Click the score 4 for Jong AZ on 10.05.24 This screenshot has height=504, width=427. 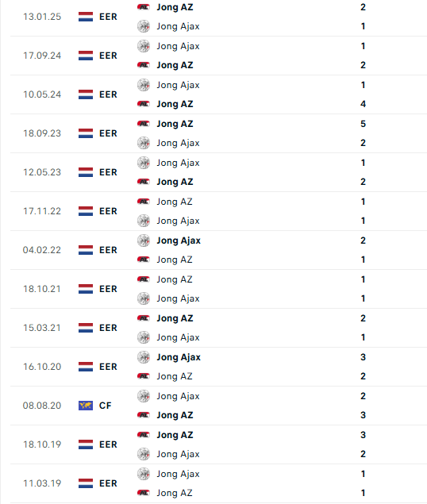point(363,104)
